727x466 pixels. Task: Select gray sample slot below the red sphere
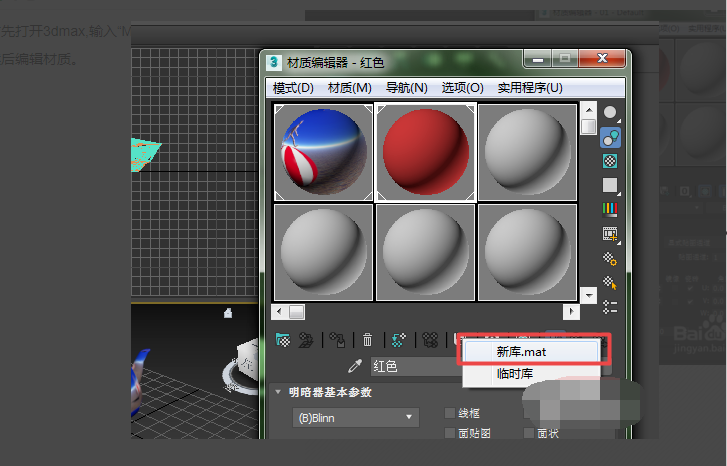(426, 253)
